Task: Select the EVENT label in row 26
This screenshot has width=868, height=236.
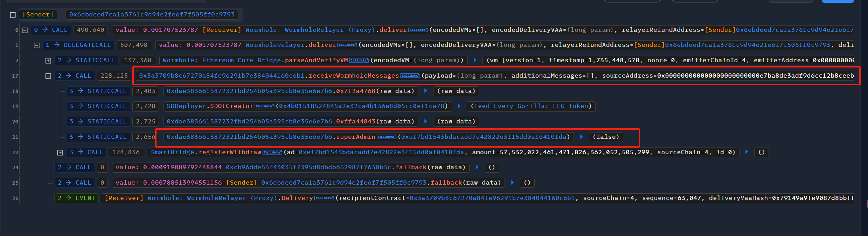Action: click(x=85, y=198)
